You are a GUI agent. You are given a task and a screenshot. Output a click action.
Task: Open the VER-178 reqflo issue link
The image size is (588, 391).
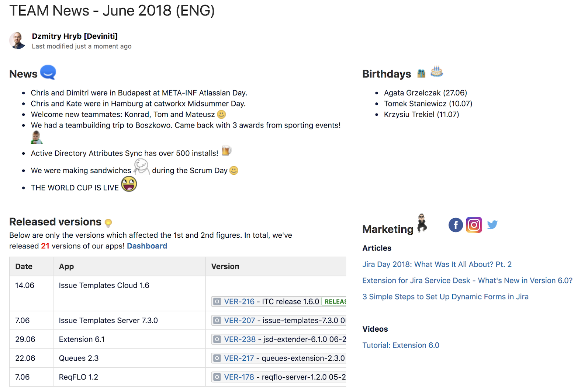coord(239,377)
